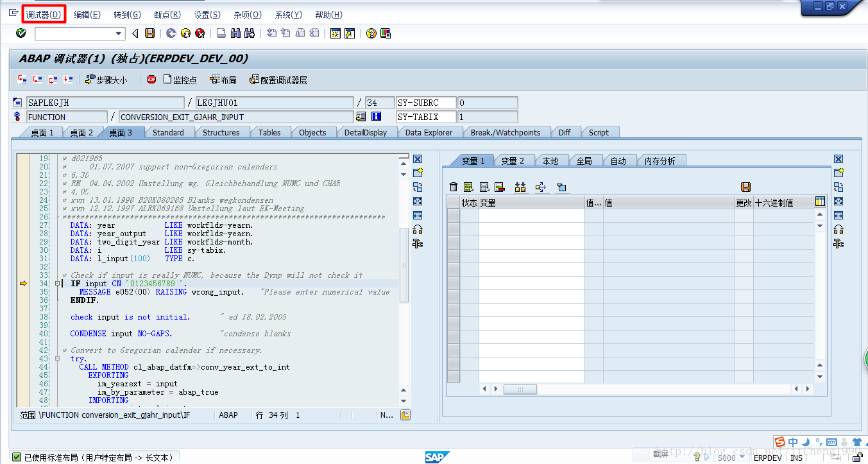Switch to the 桌面 1 tab

pyautogui.click(x=42, y=132)
